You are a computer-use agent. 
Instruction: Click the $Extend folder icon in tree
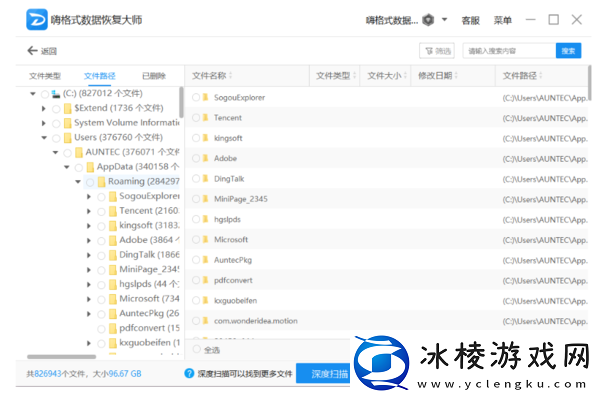click(68, 109)
